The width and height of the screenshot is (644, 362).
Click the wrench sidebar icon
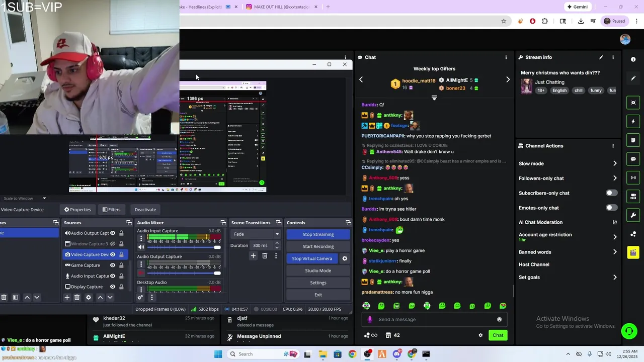[633, 215]
